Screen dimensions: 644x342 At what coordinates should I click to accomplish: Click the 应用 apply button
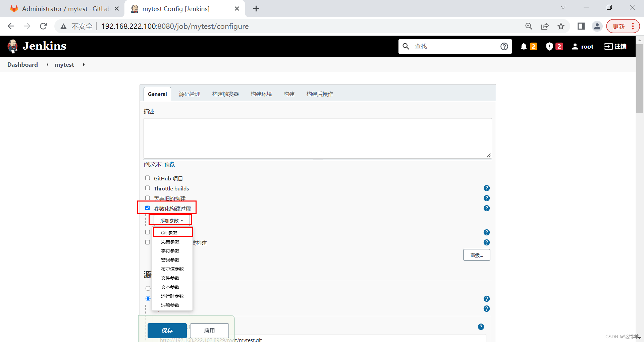(209, 331)
